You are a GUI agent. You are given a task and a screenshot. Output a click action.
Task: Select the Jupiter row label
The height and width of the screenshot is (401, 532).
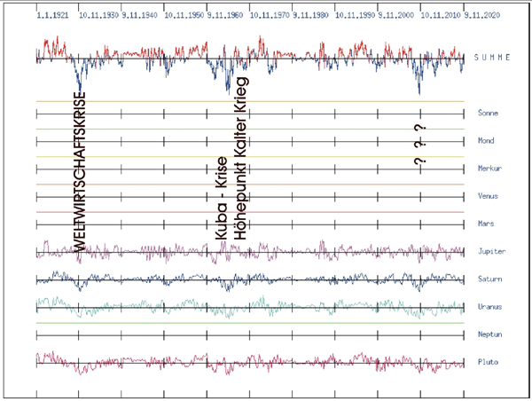pos(492,252)
